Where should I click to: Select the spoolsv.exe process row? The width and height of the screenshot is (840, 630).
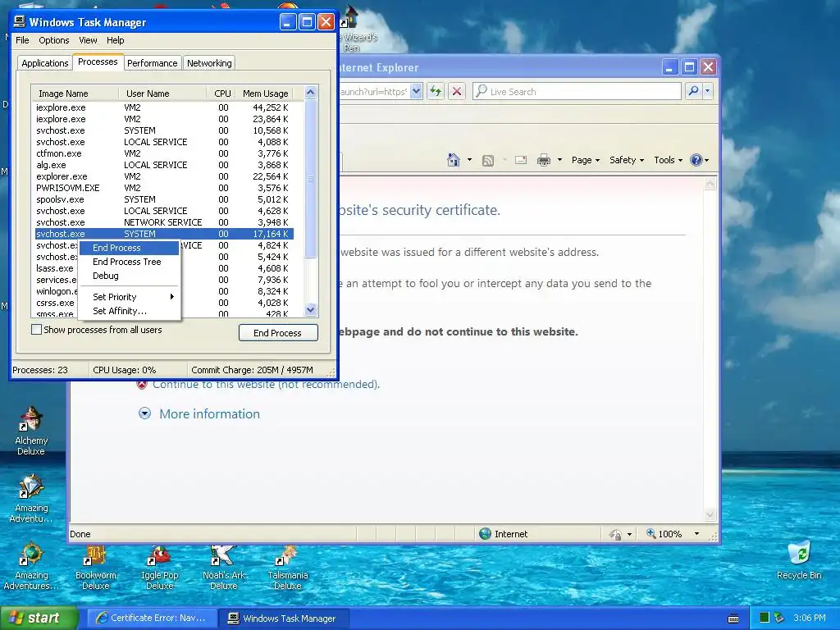[x=164, y=199]
